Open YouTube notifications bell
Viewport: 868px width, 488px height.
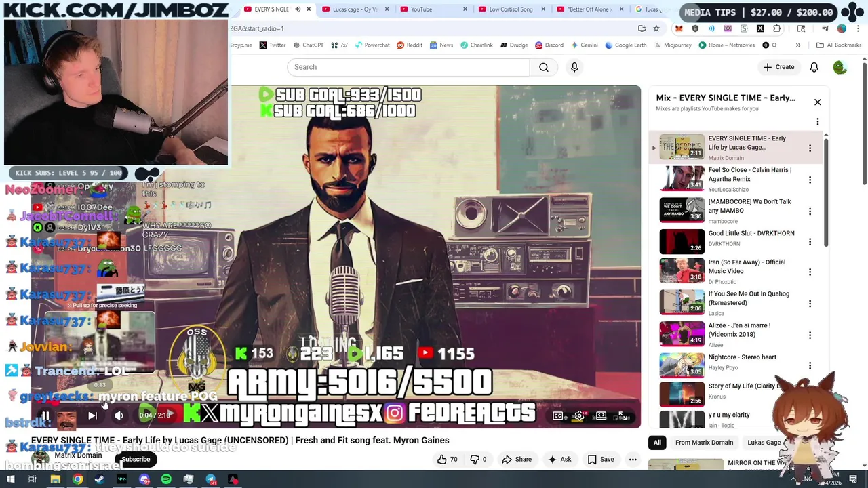click(814, 67)
